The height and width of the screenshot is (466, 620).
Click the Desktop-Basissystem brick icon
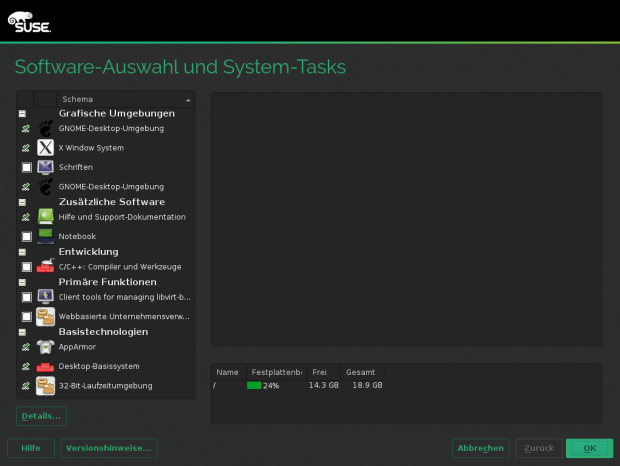[x=45, y=367]
